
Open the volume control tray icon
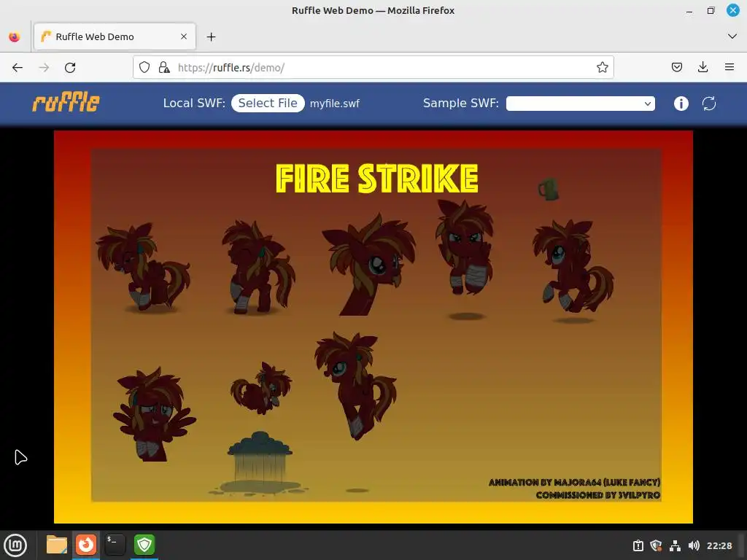694,545
